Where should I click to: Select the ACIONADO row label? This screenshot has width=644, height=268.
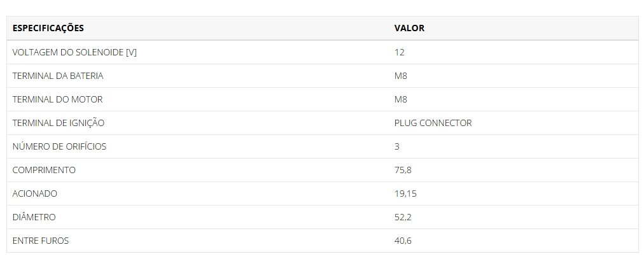(35, 194)
